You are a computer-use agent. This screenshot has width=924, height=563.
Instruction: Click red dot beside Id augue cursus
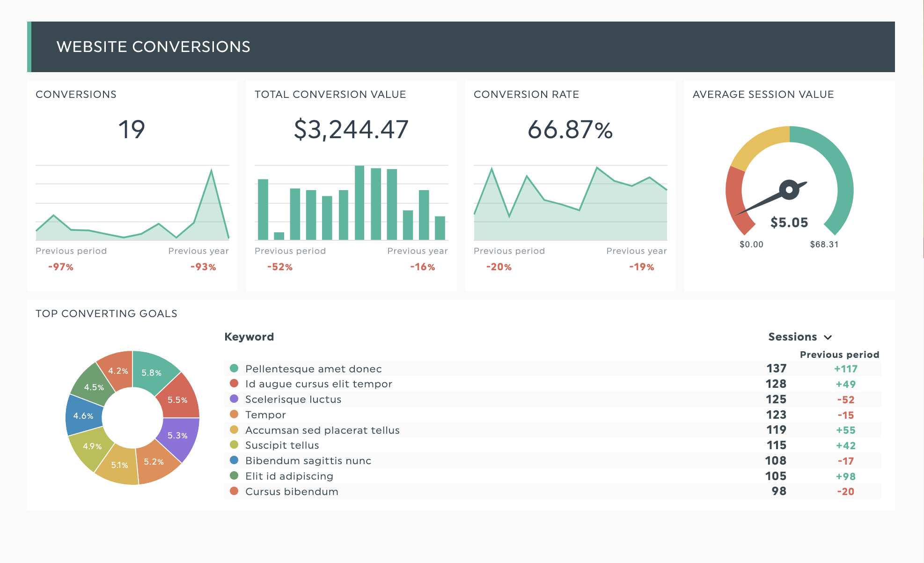pyautogui.click(x=234, y=384)
